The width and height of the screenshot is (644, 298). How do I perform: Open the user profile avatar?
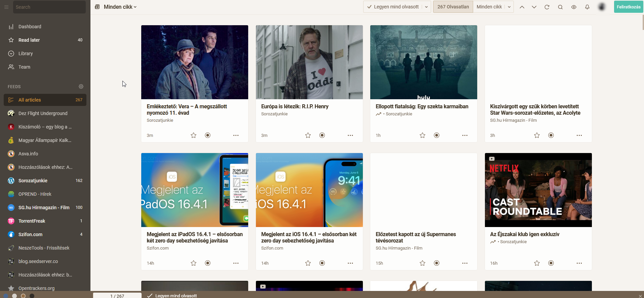click(x=602, y=7)
